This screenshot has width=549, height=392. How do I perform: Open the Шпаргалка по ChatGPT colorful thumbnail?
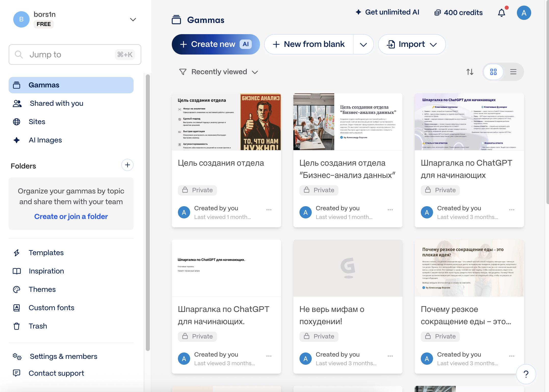[x=469, y=122]
